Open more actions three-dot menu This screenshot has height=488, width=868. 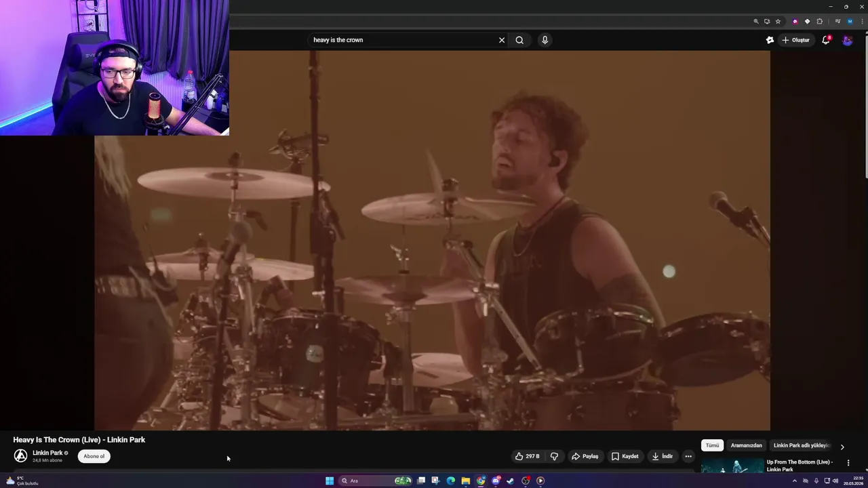tap(688, 456)
